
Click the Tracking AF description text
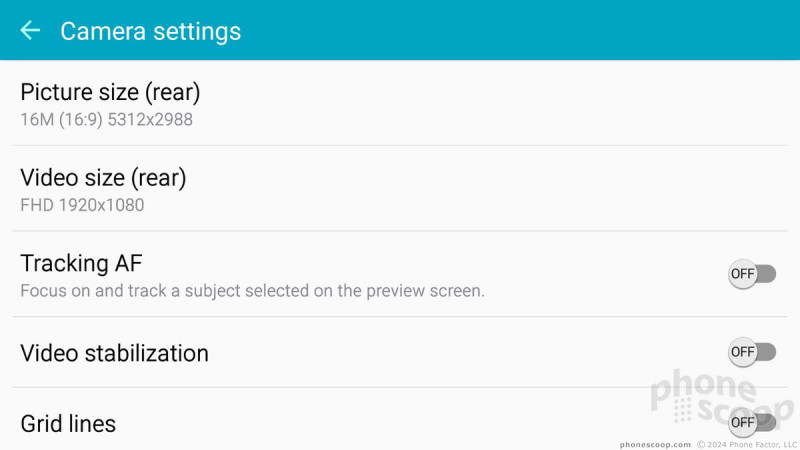(252, 291)
